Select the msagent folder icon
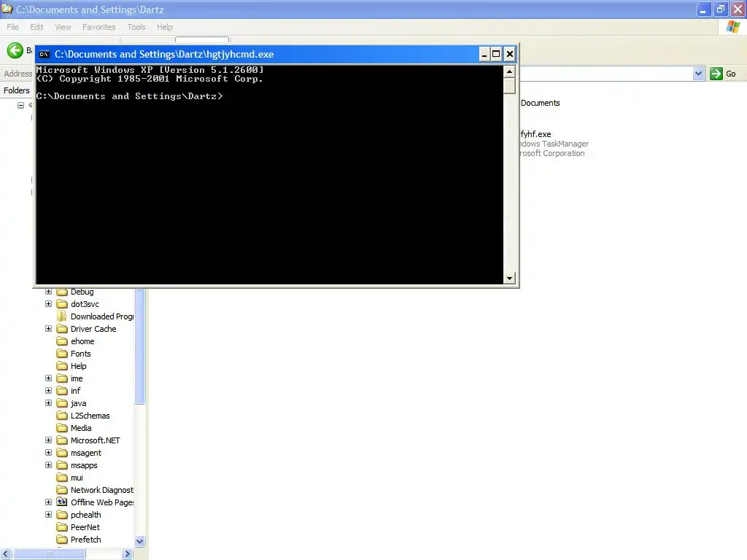747x560 pixels. point(62,452)
